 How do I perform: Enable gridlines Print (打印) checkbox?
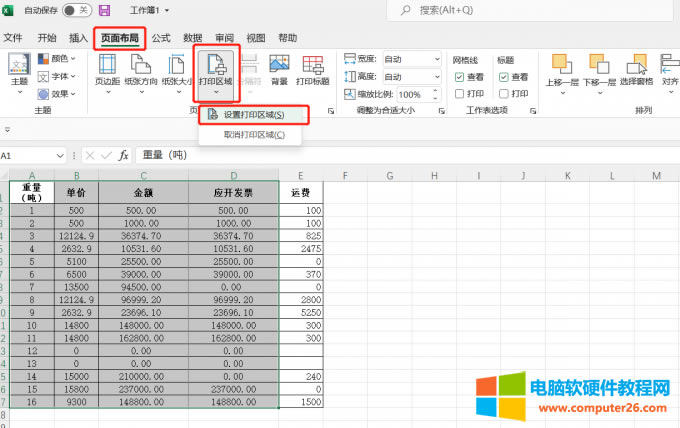[x=459, y=94]
